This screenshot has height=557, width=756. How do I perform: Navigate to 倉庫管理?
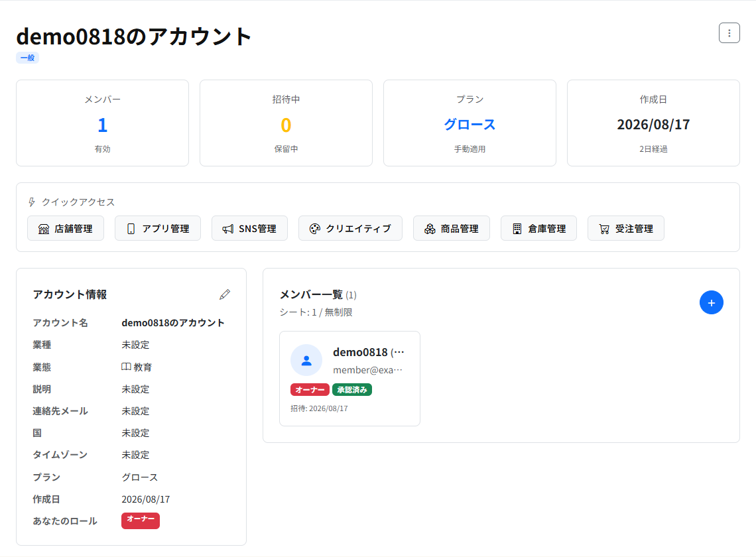539,229
